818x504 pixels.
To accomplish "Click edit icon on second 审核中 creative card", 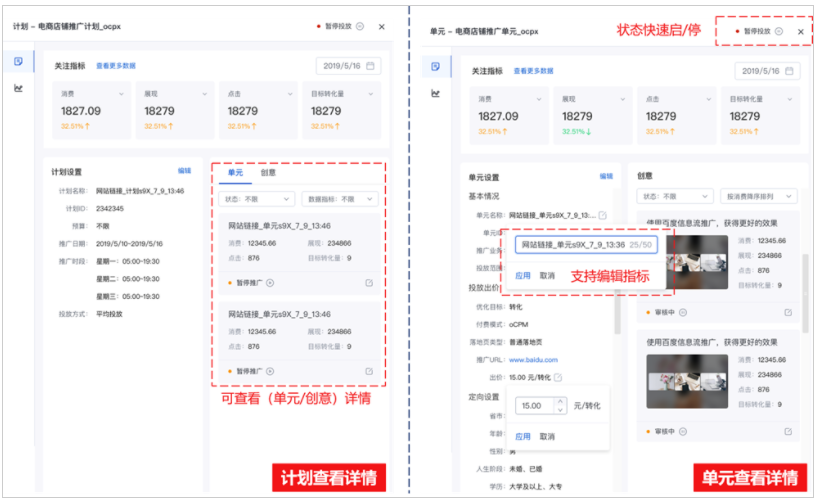I will (788, 431).
